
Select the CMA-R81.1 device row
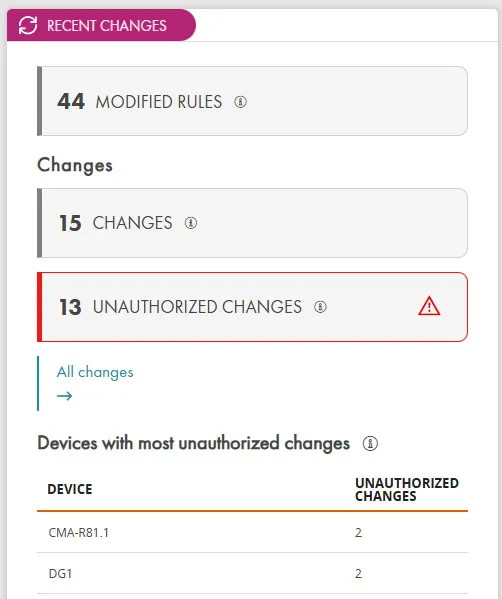coord(252,533)
